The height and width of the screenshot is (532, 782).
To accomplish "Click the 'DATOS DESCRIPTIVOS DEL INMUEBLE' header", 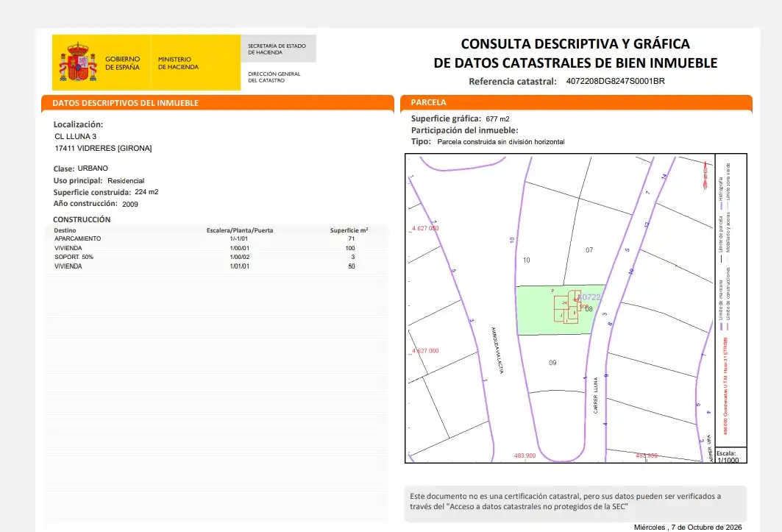I will pyautogui.click(x=125, y=103).
